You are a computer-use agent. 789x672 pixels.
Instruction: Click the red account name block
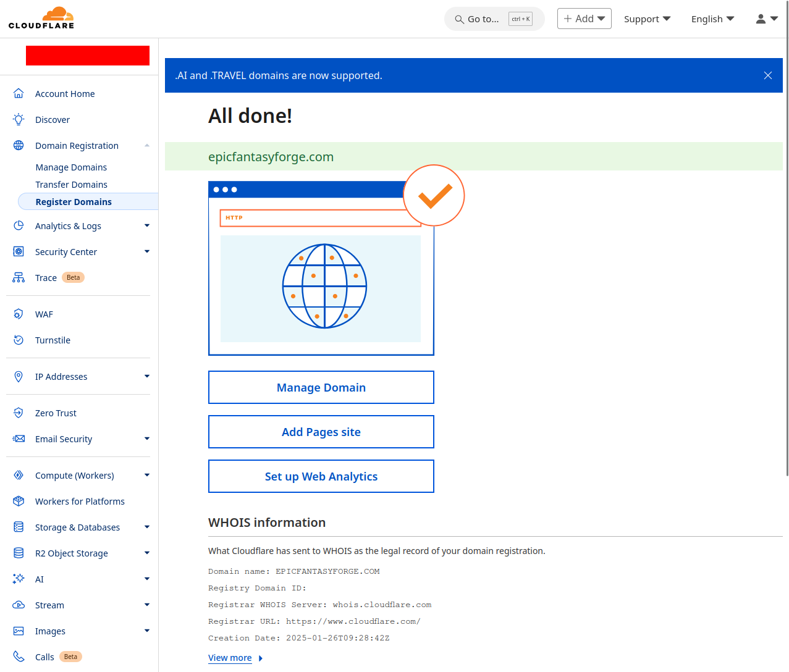(88, 56)
